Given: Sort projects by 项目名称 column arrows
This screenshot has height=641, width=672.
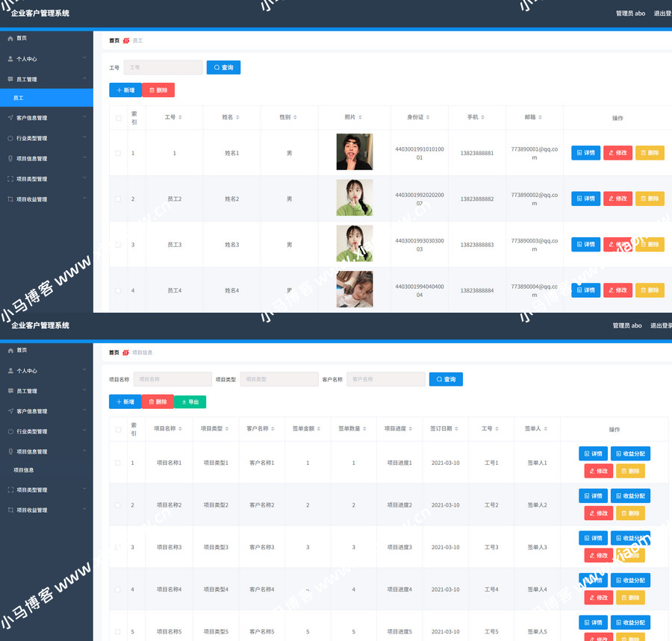Looking at the screenshot, I should pos(181,429).
